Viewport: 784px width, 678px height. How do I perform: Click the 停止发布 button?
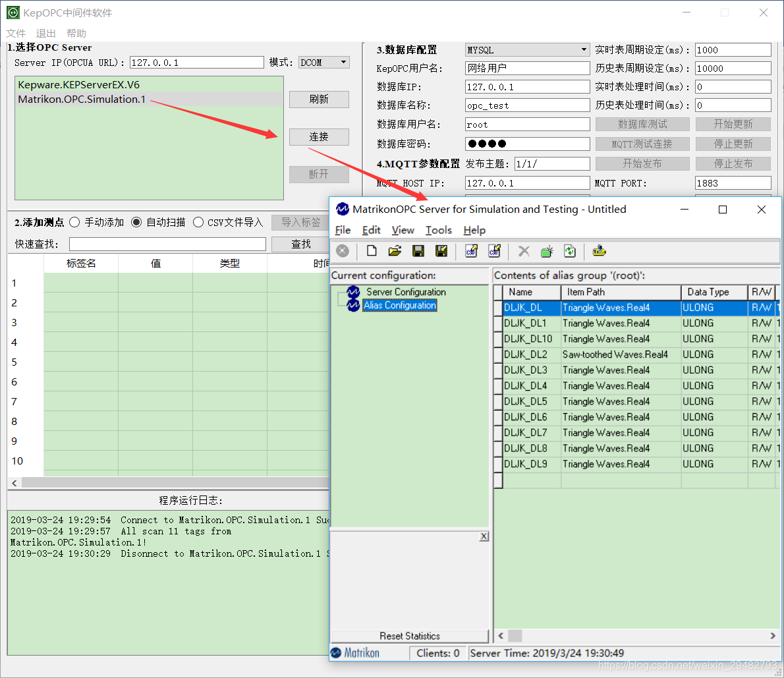pyautogui.click(x=733, y=163)
